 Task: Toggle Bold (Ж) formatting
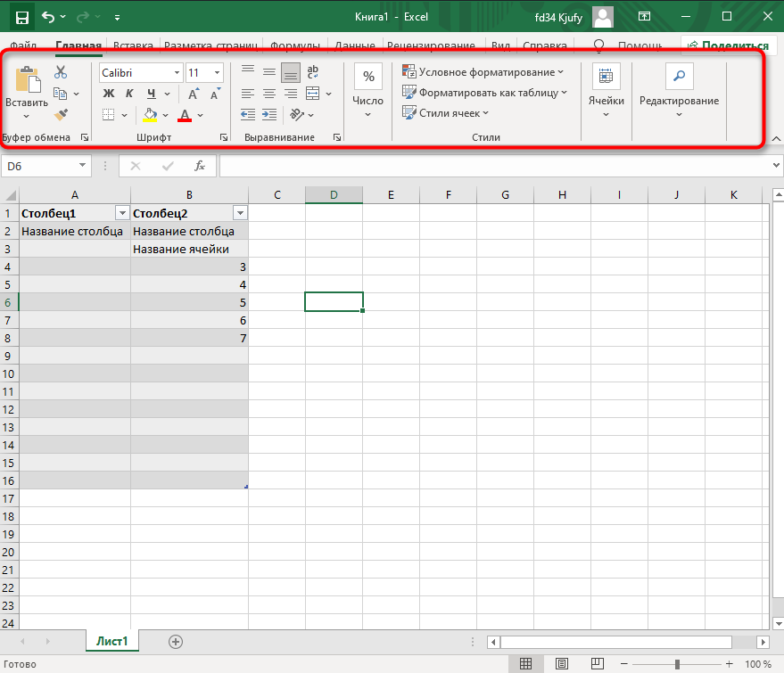pyautogui.click(x=109, y=94)
